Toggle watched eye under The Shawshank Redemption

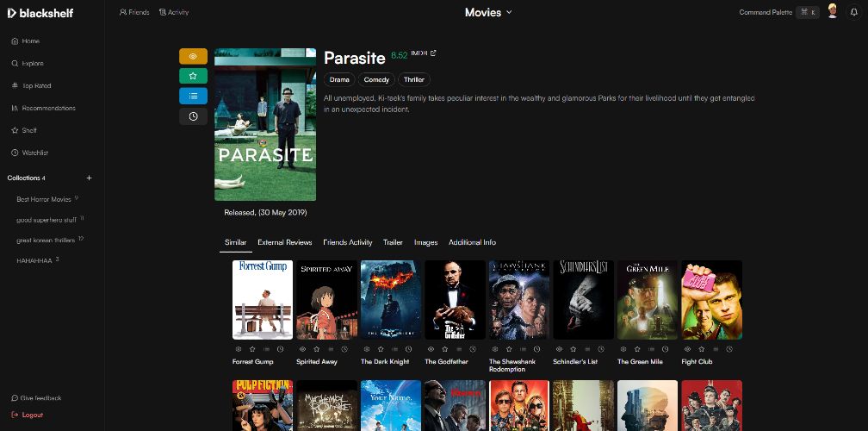coord(495,349)
